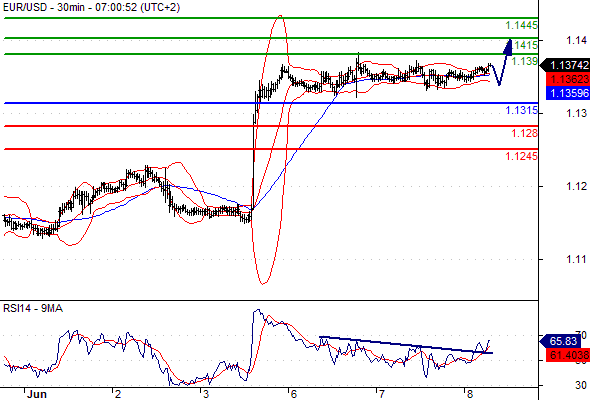
Task: Click the date axis label '2'
Action: click(118, 394)
